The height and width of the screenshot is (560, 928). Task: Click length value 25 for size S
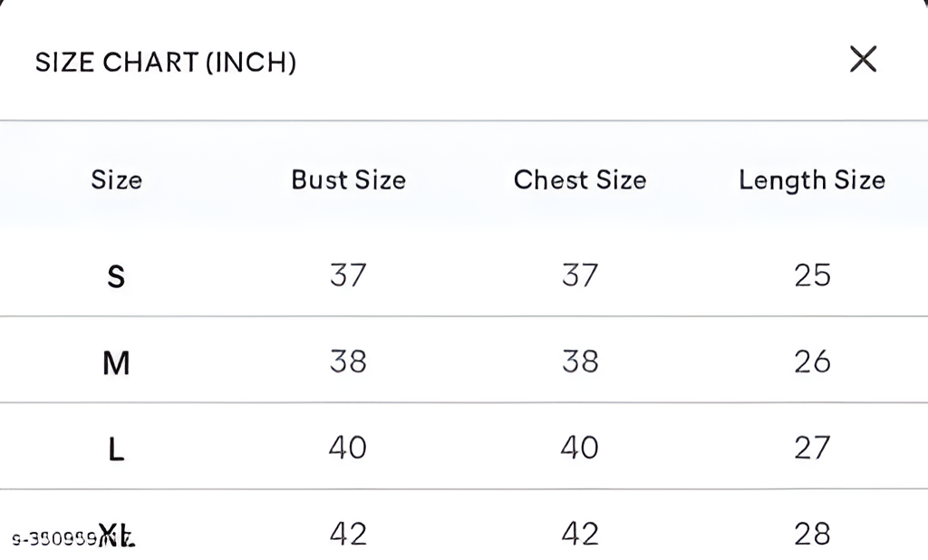(x=812, y=275)
